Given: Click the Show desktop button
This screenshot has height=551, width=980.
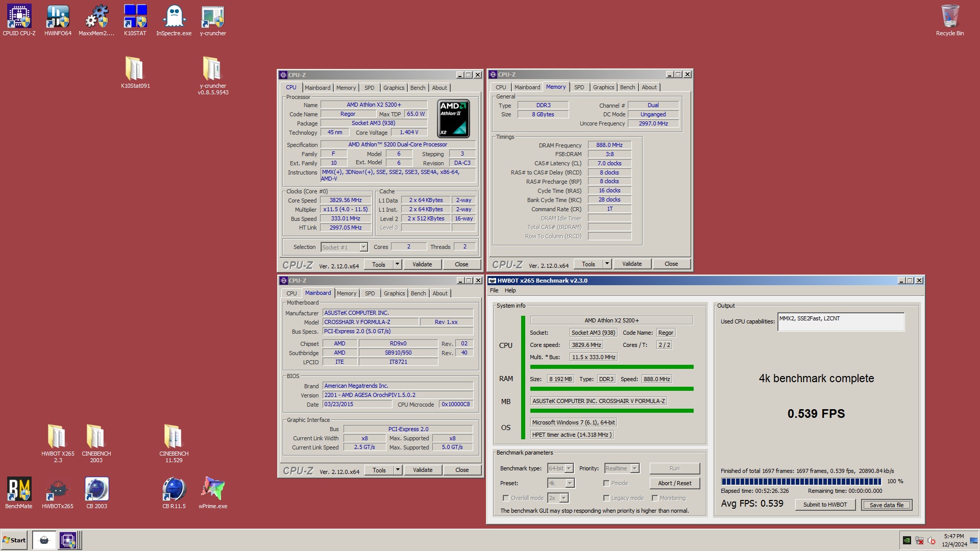Looking at the screenshot, I should pos(973,540).
